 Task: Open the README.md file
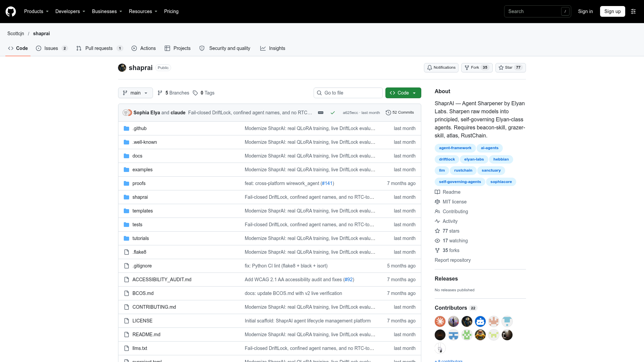pos(146,335)
